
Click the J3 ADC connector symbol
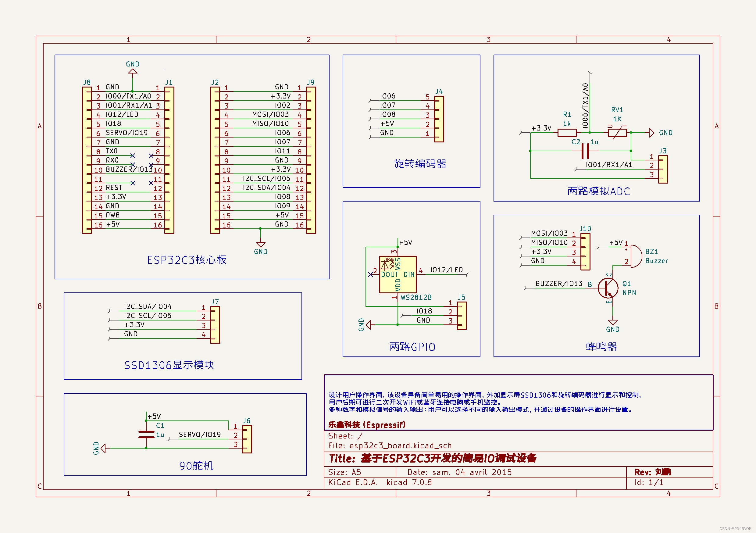pyautogui.click(x=663, y=169)
